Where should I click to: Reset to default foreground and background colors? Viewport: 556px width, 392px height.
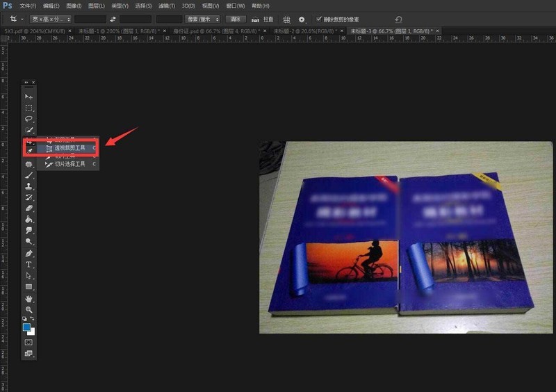point(24,318)
